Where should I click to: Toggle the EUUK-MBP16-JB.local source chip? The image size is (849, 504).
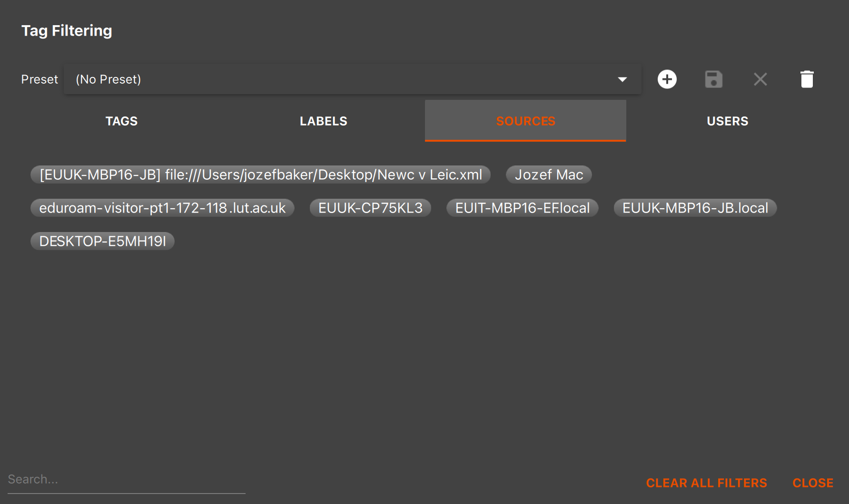tap(695, 208)
